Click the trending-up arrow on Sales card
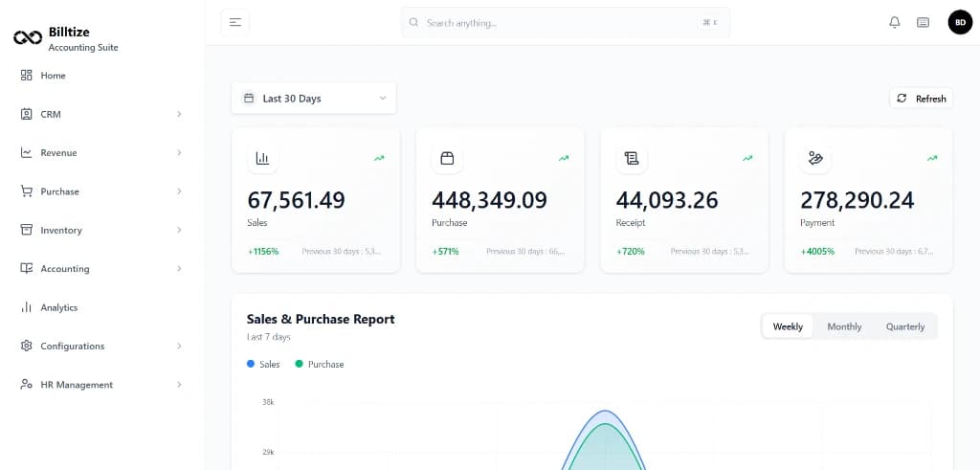 (x=379, y=158)
